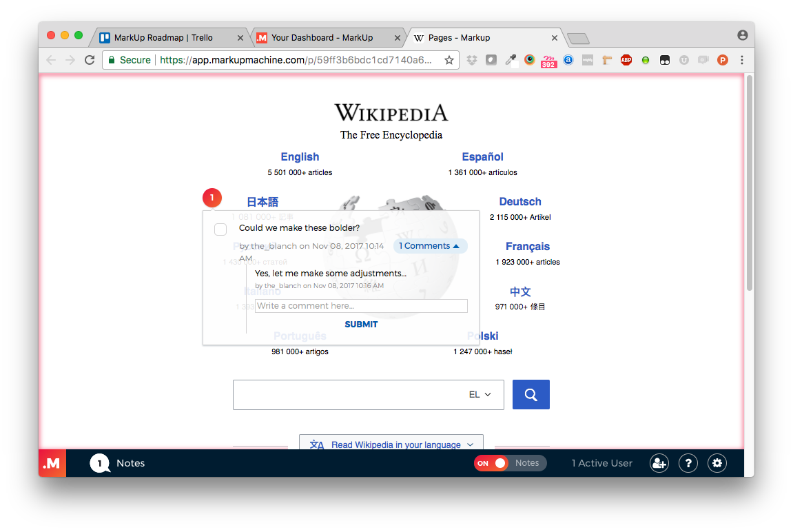
Task: Click the blue circled 'a' extension
Action: point(568,60)
